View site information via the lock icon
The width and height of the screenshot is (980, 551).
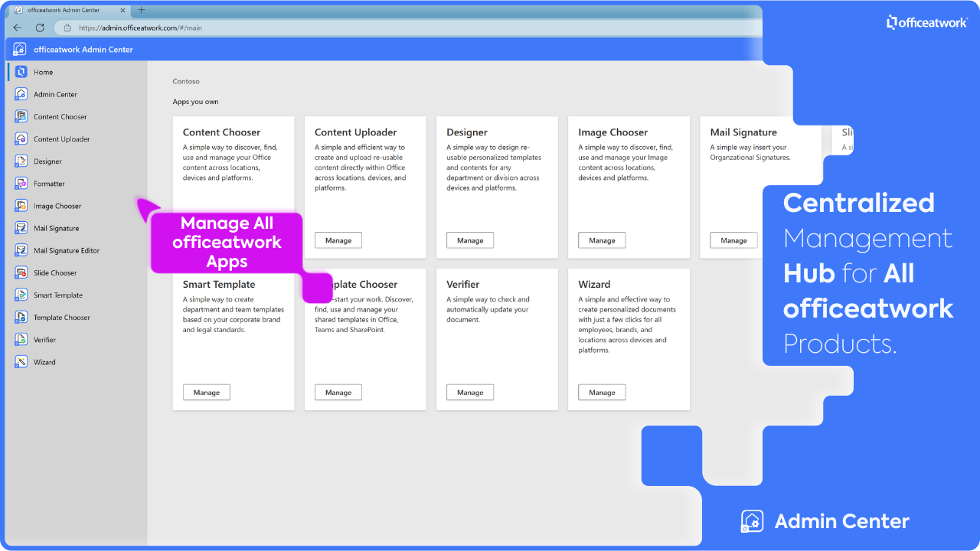pos(67,28)
